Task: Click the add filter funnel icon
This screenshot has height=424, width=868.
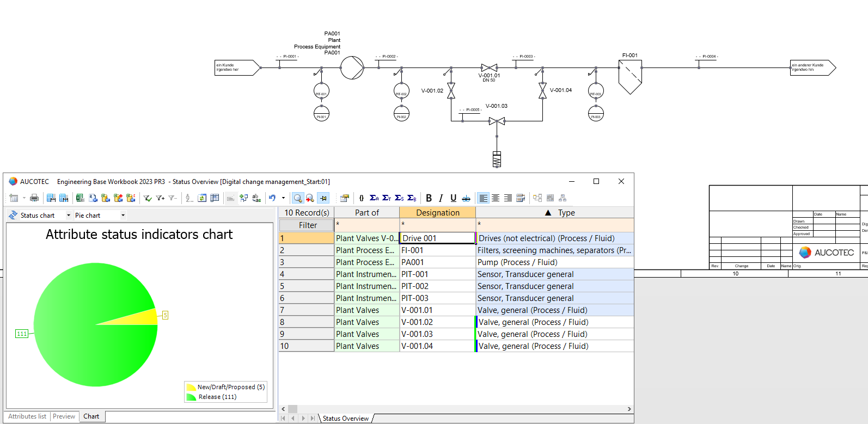Action: [160, 198]
